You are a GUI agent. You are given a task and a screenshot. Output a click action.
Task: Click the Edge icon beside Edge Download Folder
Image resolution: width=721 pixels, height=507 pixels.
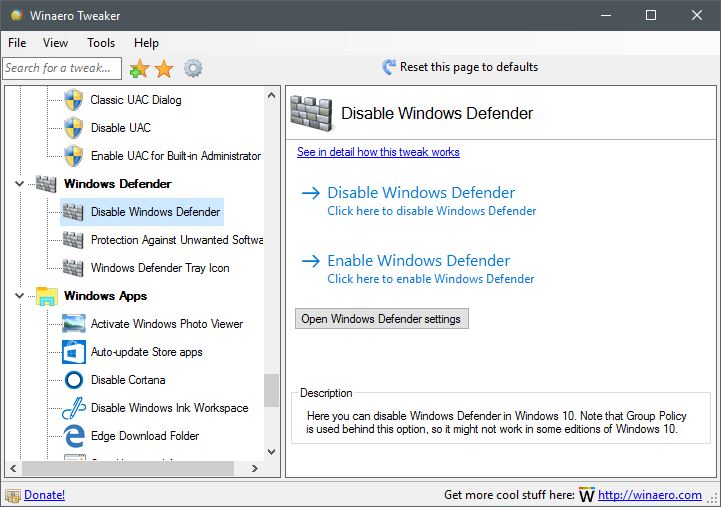74,436
